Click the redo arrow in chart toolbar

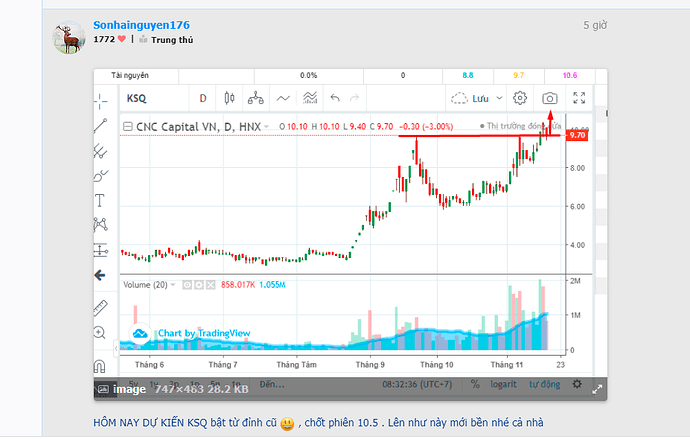point(354,98)
